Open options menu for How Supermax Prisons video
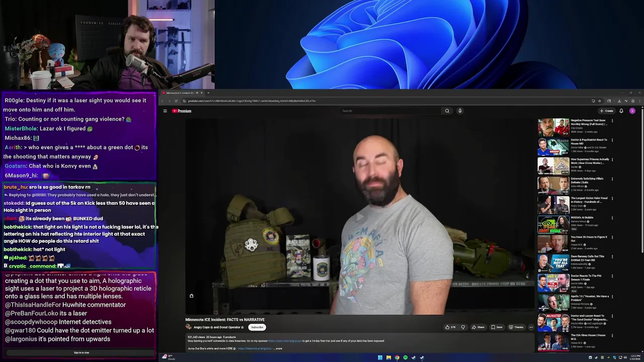The image size is (644, 362). point(612,159)
